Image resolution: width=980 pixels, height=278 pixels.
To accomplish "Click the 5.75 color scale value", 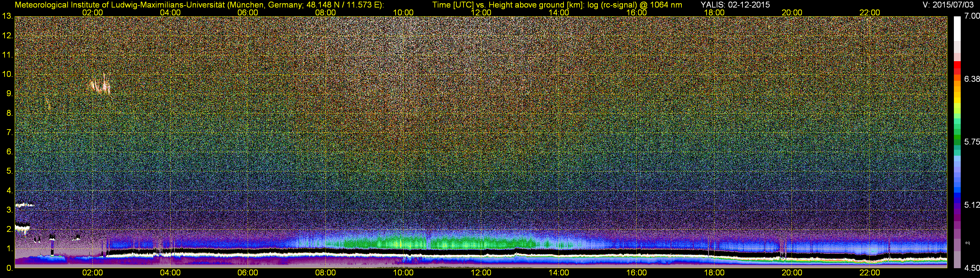I will coord(972,142).
